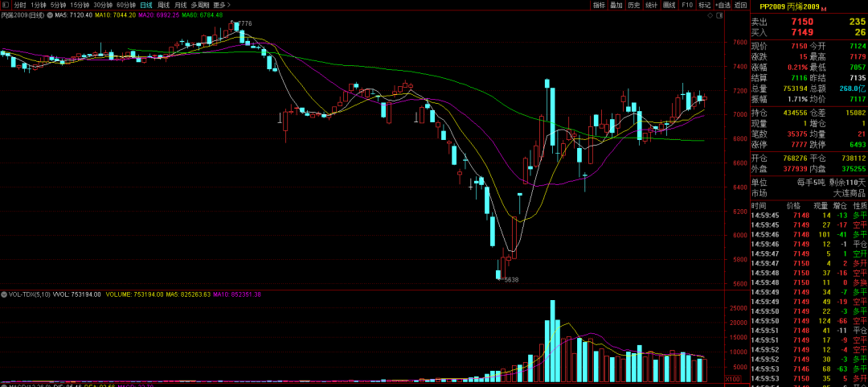Click the VOLUME: 753194.00 label
This screenshot has width=868, height=387.
(133, 294)
